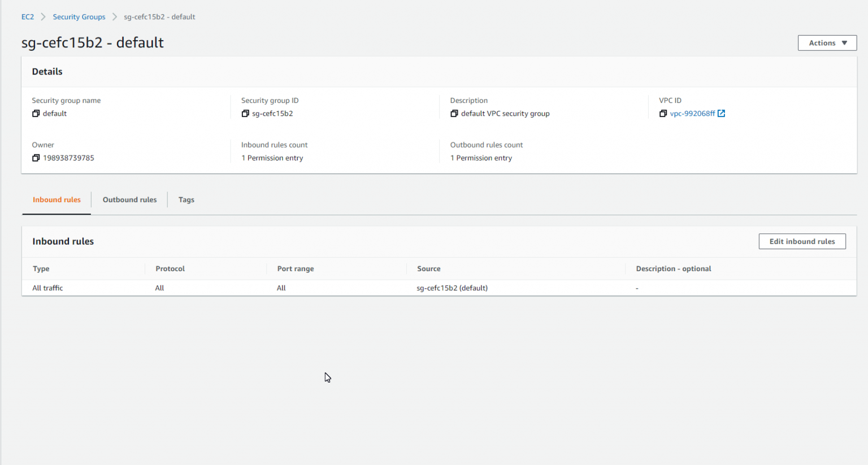
Task: Click the Protocol column header
Action: 170,268
